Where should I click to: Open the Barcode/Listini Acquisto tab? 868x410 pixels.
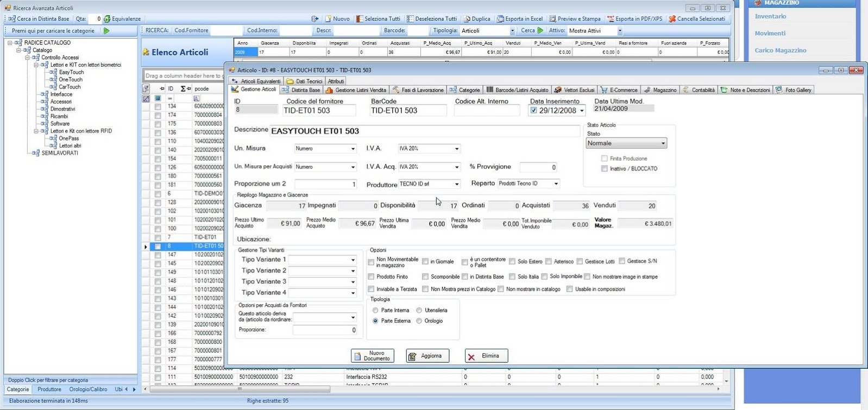pyautogui.click(x=518, y=90)
